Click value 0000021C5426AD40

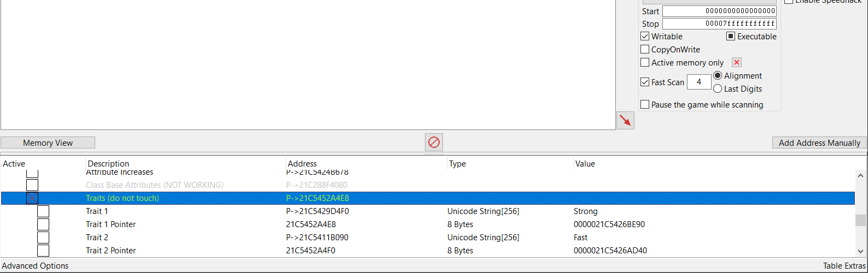[x=610, y=251]
